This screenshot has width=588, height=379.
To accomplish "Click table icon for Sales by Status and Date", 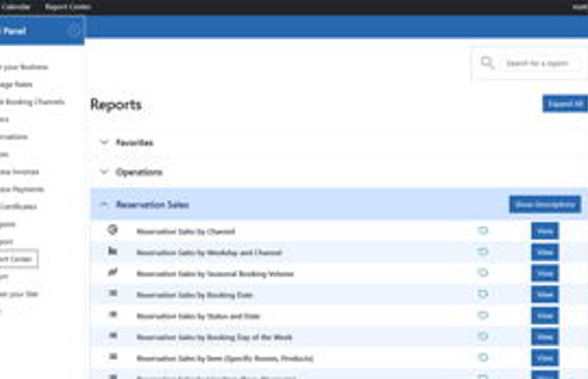I will [x=113, y=314].
